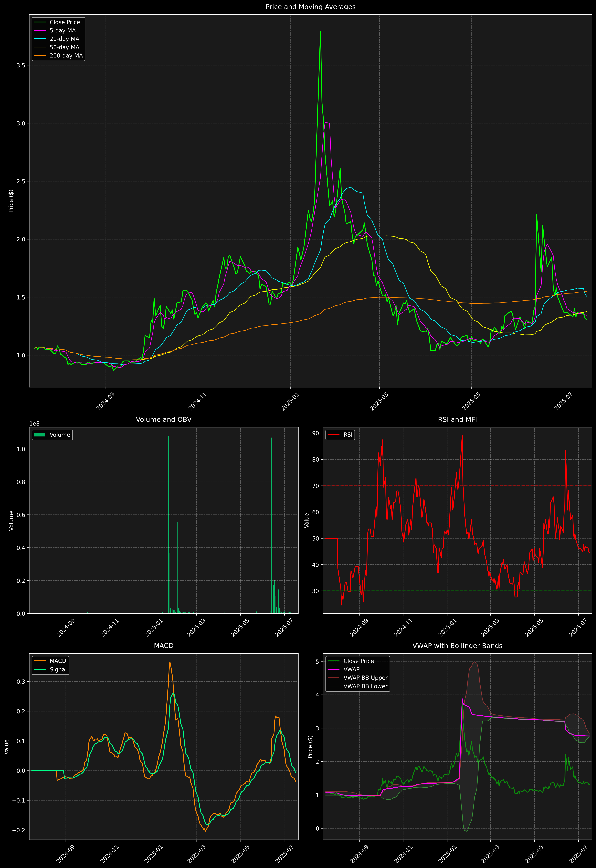Select the 'MACD' legend entry

[x=58, y=661]
